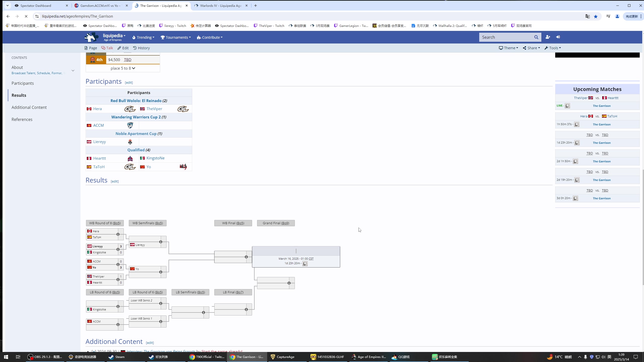Expand place 5 to 8 prize rows
This screenshot has height=362, width=644.
click(123, 68)
